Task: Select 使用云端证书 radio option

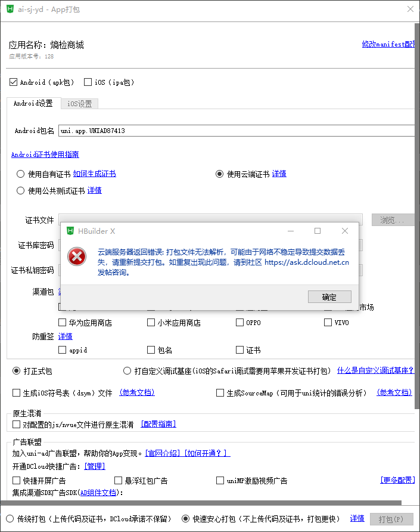Action: coord(219,174)
